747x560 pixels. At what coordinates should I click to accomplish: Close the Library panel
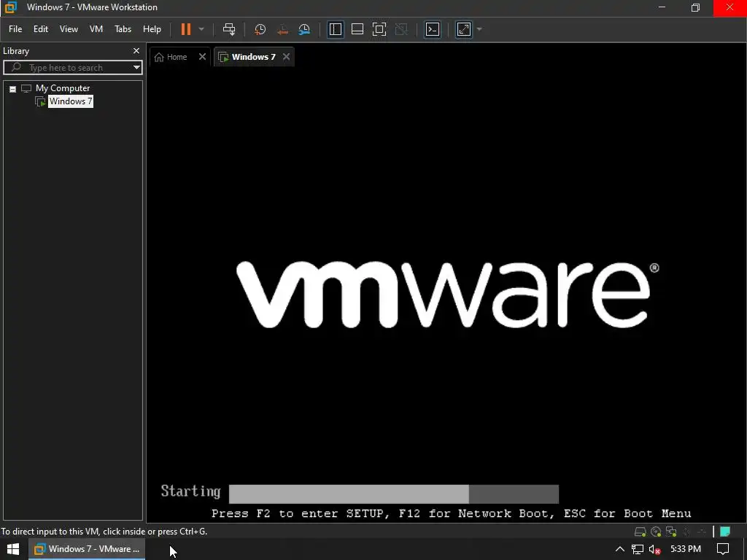(136, 50)
